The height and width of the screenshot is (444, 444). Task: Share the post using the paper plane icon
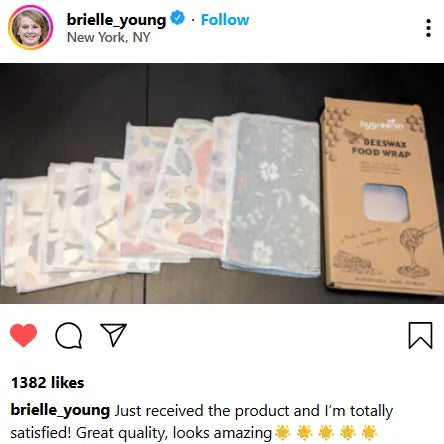(113, 335)
